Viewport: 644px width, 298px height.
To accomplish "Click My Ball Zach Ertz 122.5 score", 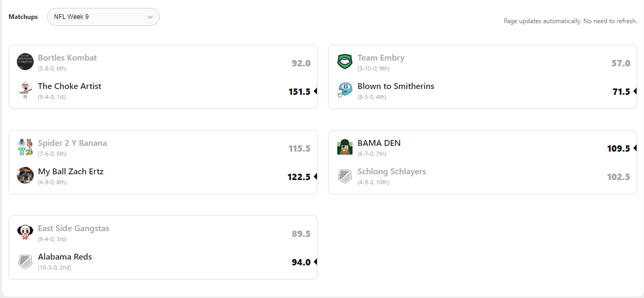I will click(299, 177).
